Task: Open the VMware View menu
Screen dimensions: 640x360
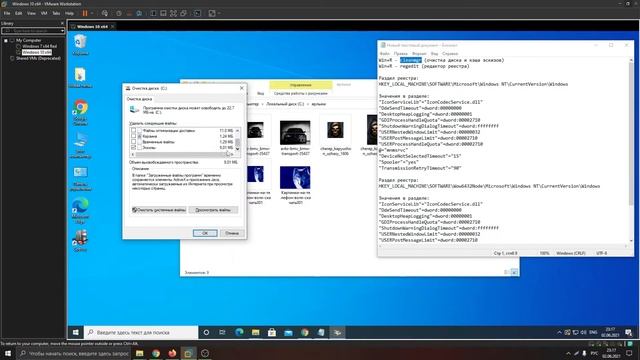Action: [31, 13]
